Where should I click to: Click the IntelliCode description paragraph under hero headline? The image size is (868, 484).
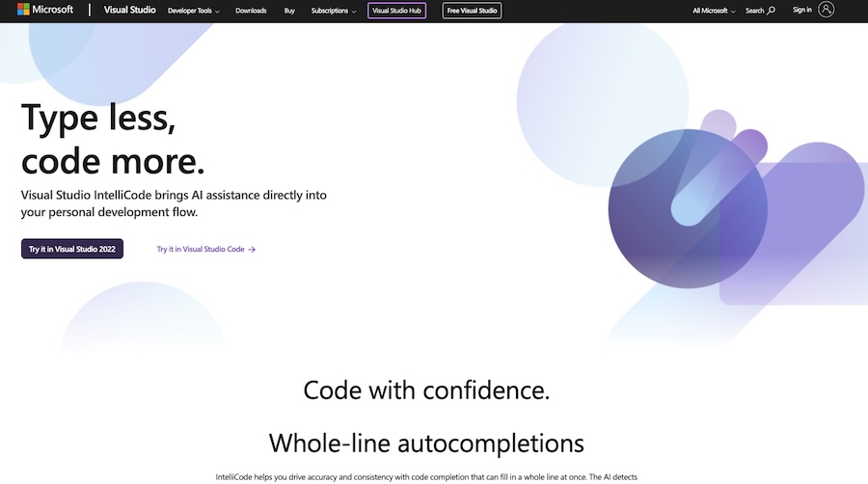tap(174, 203)
